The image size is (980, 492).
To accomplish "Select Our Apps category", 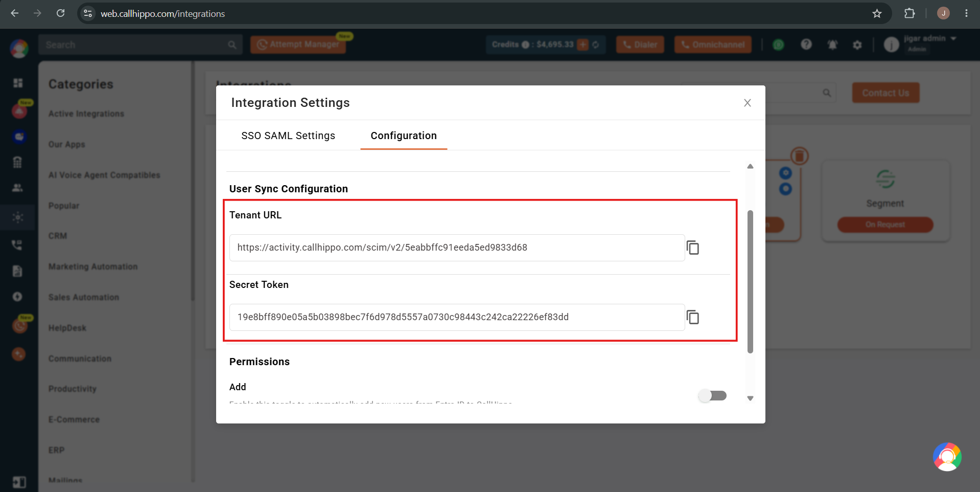I will [x=67, y=144].
